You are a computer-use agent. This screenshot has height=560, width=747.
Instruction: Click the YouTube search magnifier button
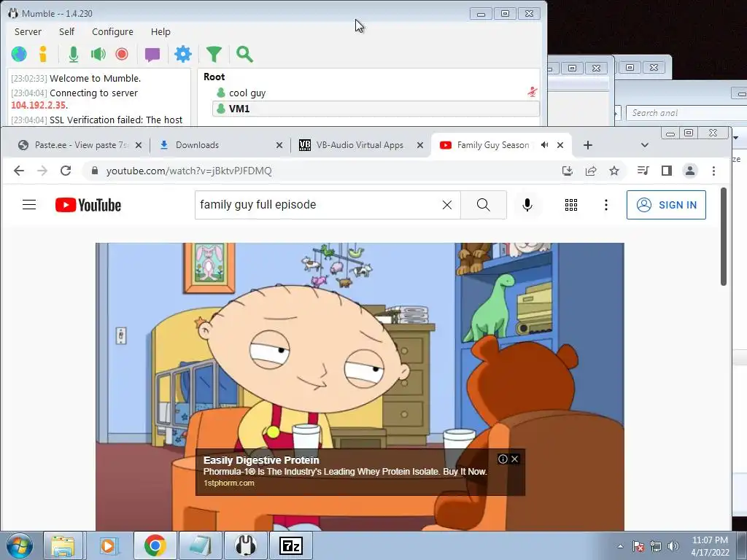(483, 205)
